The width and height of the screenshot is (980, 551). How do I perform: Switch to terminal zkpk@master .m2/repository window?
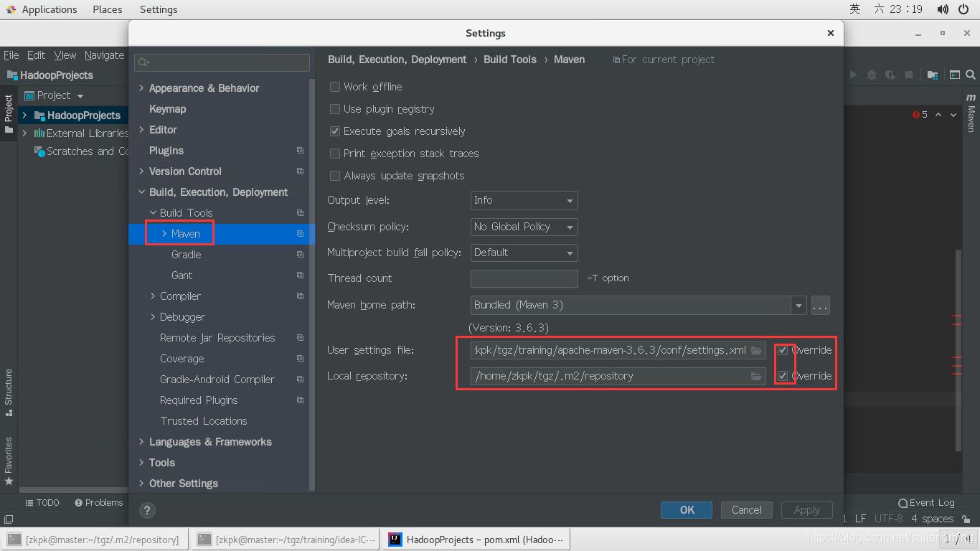95,540
